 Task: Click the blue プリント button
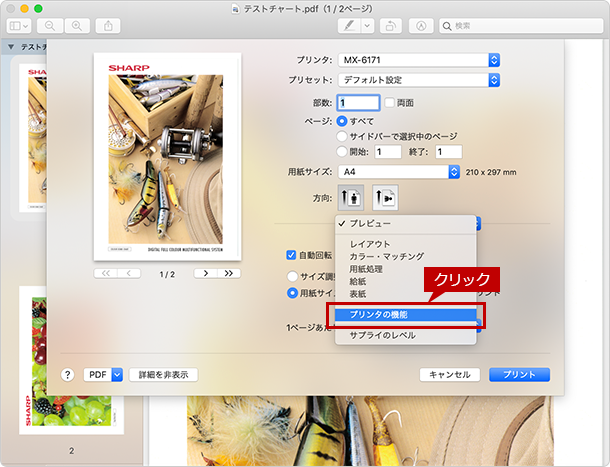(519, 375)
